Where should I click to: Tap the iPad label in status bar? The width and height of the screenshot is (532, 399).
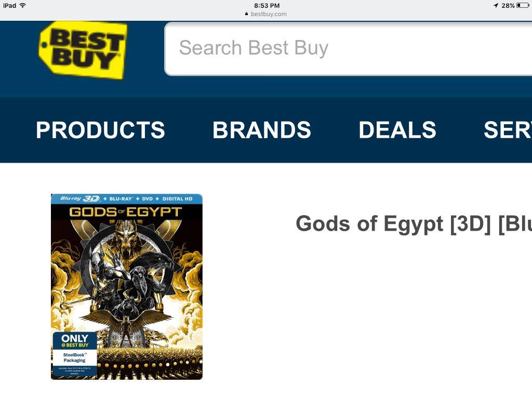click(x=9, y=5)
